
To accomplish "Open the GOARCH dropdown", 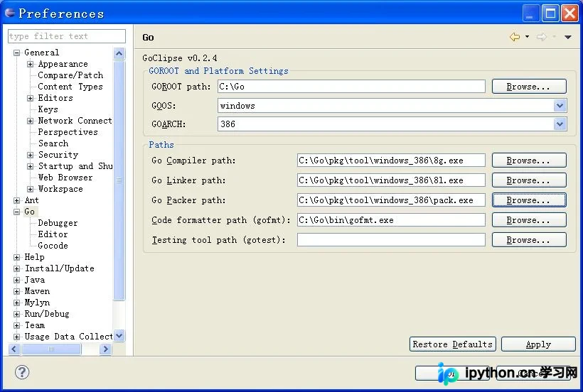I will (x=560, y=124).
